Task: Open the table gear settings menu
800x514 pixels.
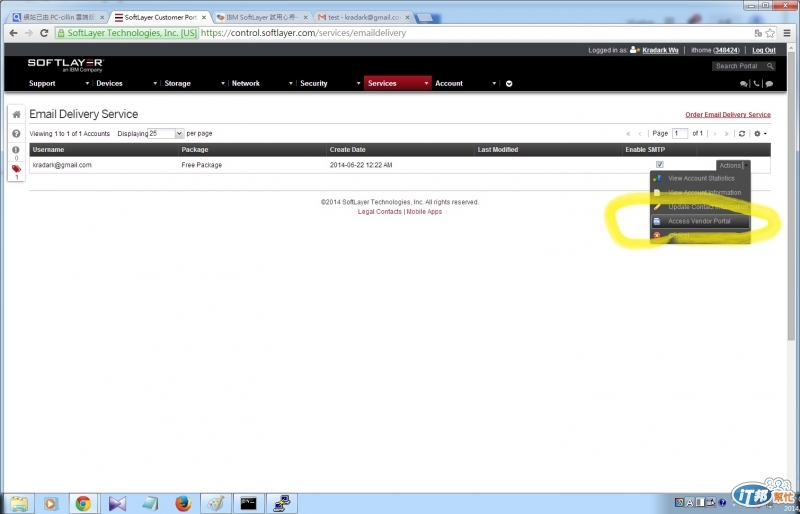Action: tap(760, 134)
